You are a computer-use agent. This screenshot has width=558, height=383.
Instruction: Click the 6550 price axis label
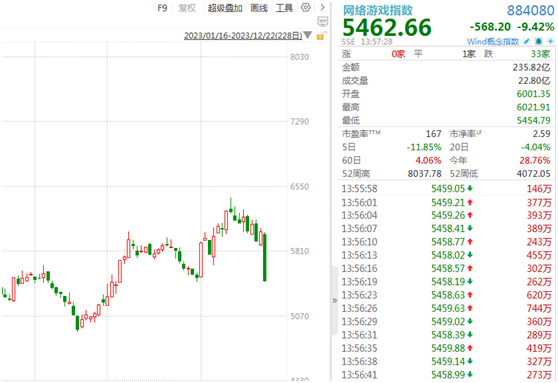pyautogui.click(x=300, y=187)
